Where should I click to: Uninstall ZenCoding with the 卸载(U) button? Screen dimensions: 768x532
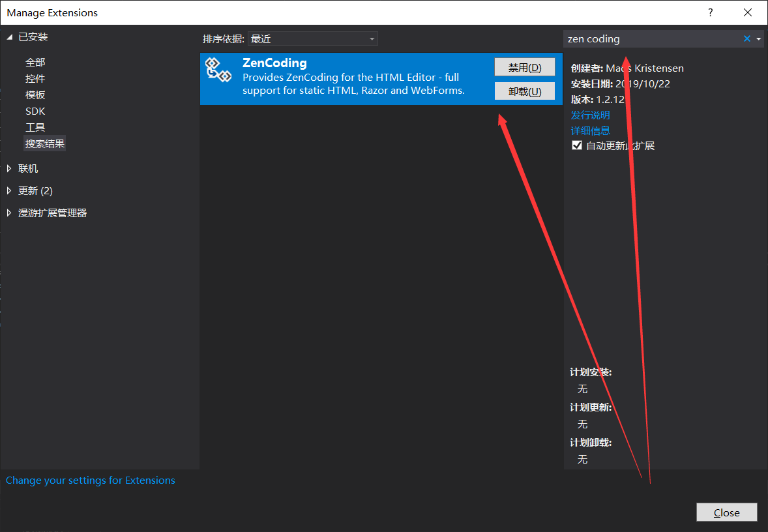point(525,91)
